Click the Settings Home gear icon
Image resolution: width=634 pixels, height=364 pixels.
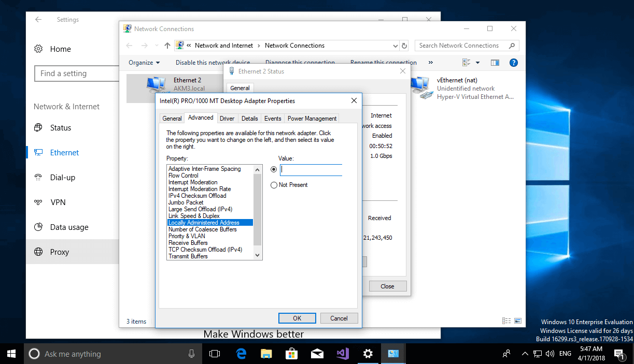[38, 49]
